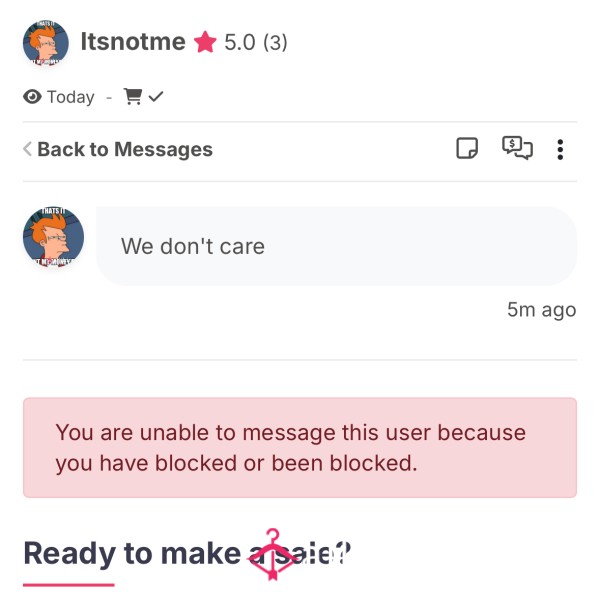Click the Ready to make a sale heading
The image size is (600, 609).
point(187,554)
